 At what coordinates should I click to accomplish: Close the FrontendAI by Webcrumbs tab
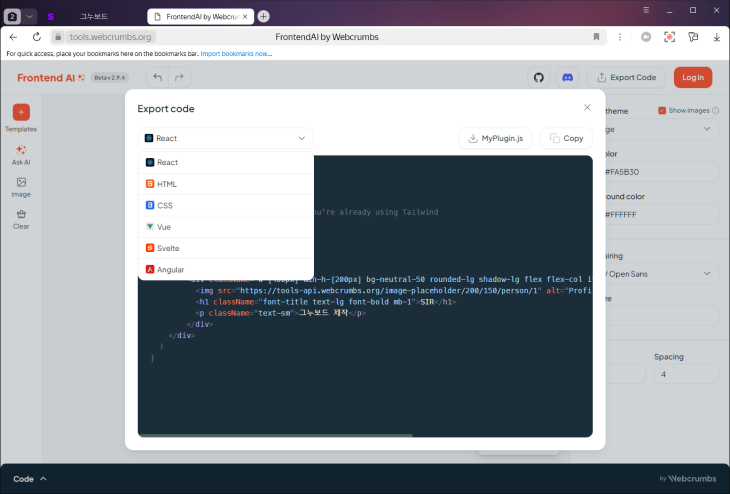click(x=245, y=16)
